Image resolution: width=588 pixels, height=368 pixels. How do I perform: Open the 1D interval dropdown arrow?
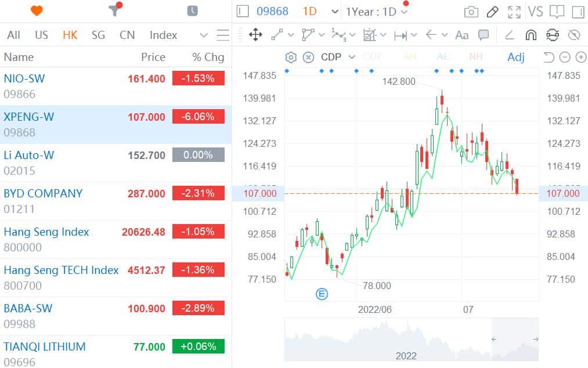click(x=335, y=12)
